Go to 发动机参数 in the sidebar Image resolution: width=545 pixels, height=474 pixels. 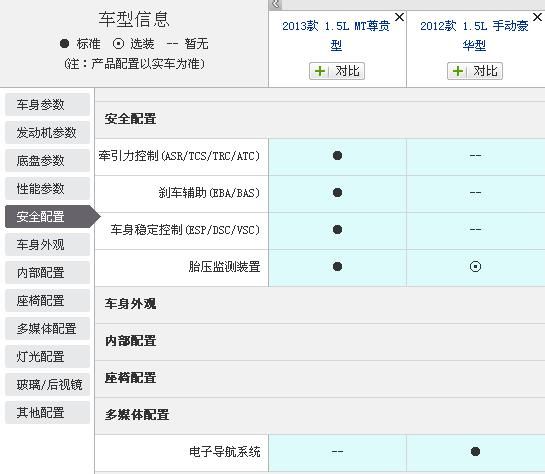click(x=47, y=132)
